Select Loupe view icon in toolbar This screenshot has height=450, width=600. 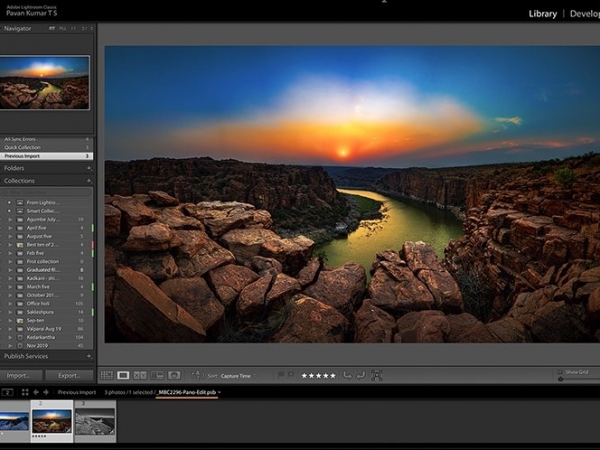click(123, 375)
